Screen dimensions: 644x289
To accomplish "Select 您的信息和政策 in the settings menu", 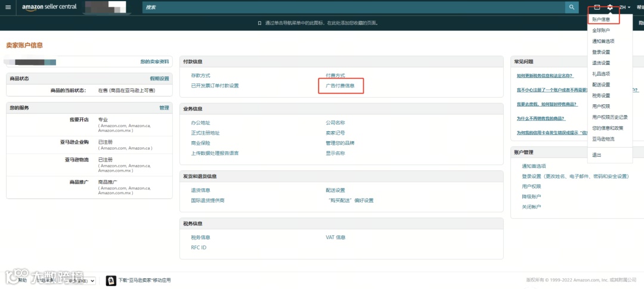I will 608,128.
